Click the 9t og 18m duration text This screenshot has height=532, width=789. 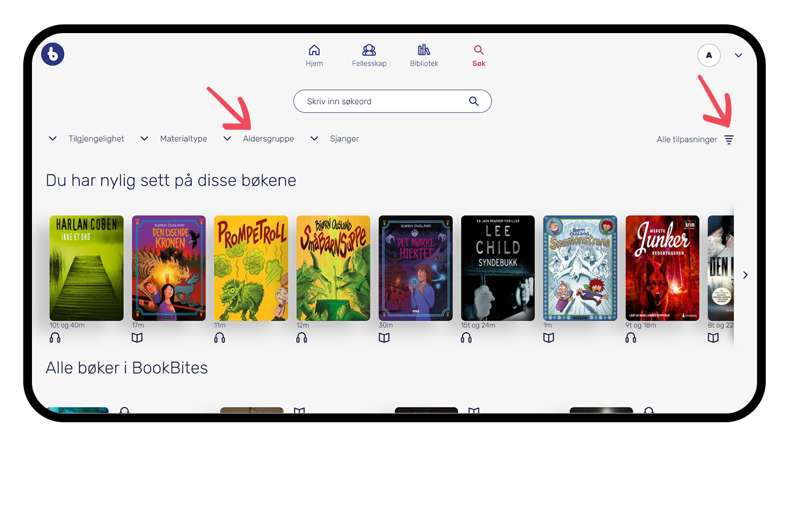pyautogui.click(x=641, y=325)
